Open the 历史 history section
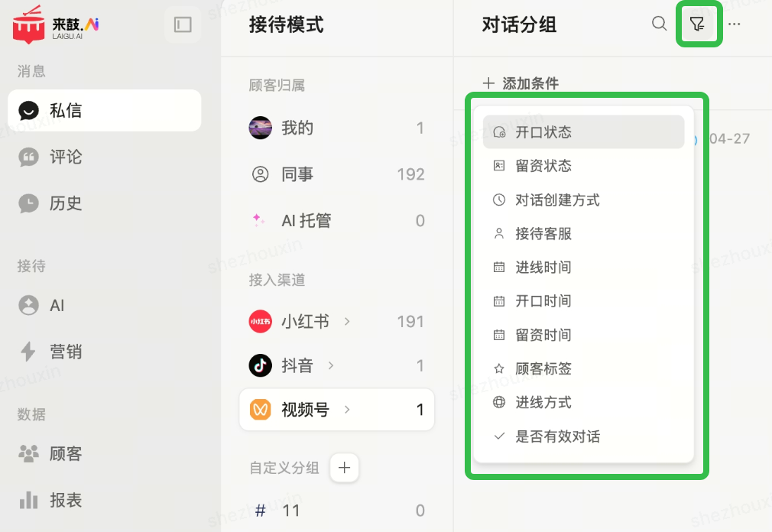This screenshot has height=532, width=772. click(66, 203)
